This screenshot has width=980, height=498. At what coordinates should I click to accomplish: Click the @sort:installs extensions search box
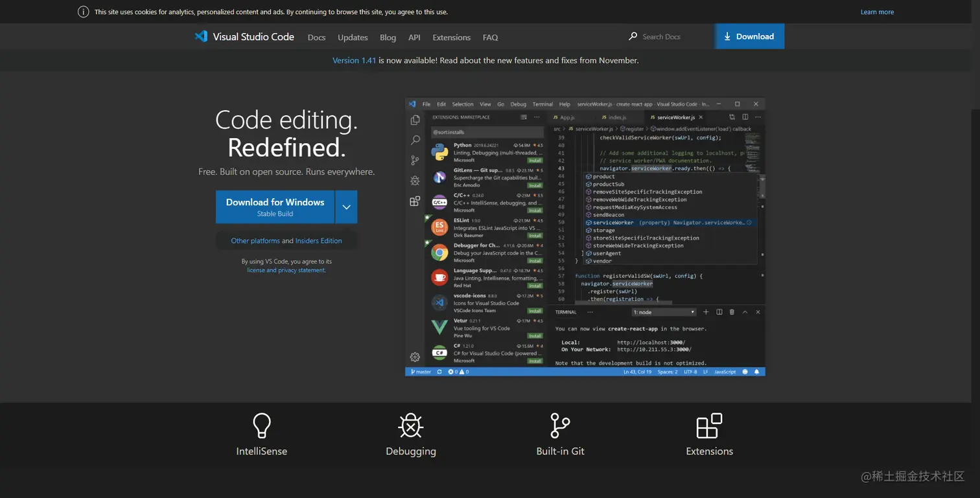(x=486, y=132)
